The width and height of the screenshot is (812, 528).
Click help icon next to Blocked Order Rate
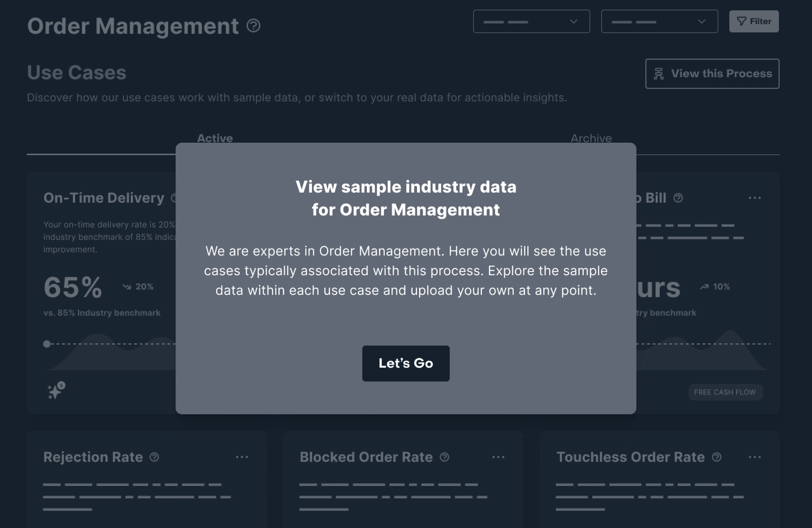(445, 457)
